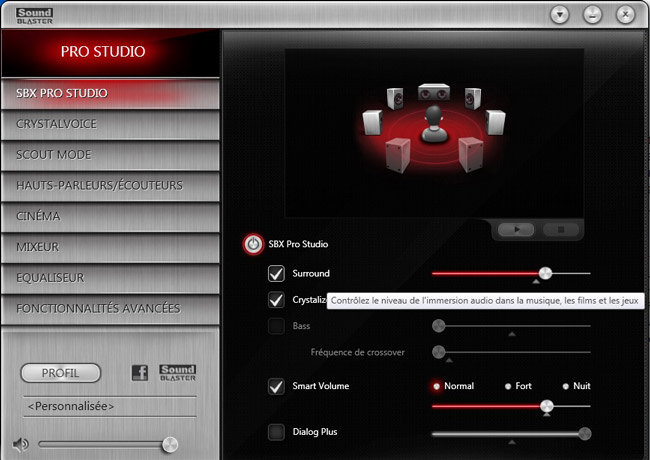Image resolution: width=650 pixels, height=460 pixels.
Task: Click the side-left speaker in the preview
Action: click(372, 122)
